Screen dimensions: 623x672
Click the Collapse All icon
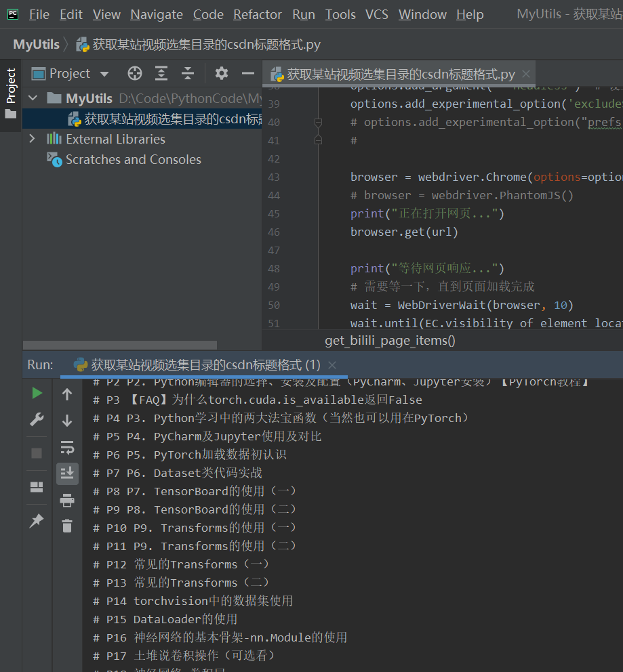click(x=187, y=74)
